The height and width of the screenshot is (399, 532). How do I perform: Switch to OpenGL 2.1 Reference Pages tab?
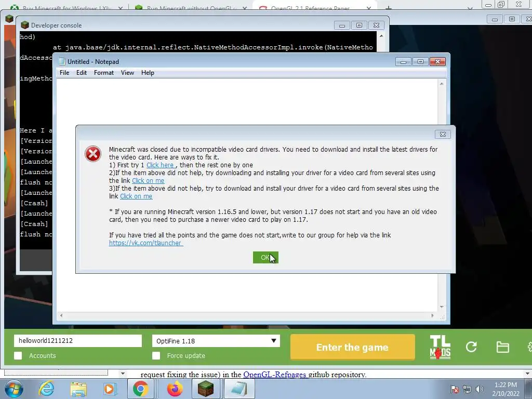pyautogui.click(x=310, y=8)
